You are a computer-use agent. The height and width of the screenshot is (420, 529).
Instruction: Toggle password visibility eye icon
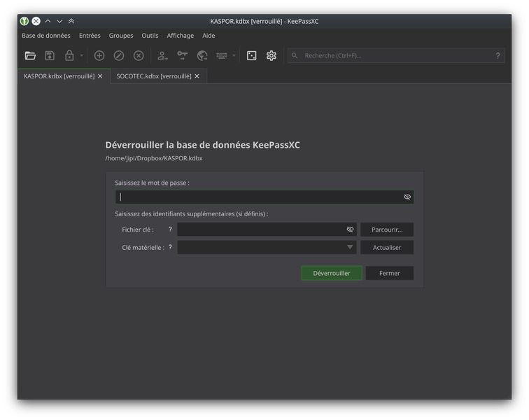tap(407, 197)
